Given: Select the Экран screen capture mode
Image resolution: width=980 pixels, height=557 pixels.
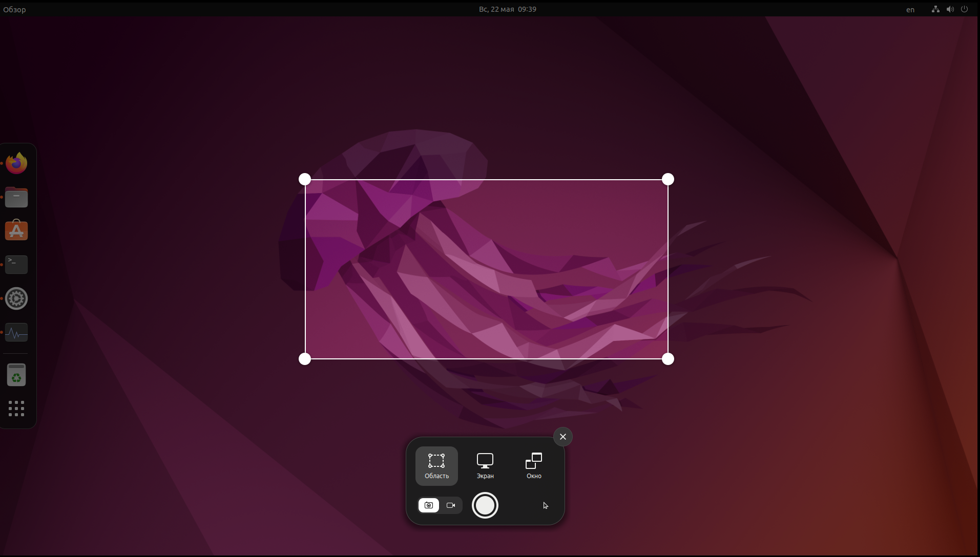Looking at the screenshot, I should tap(485, 466).
